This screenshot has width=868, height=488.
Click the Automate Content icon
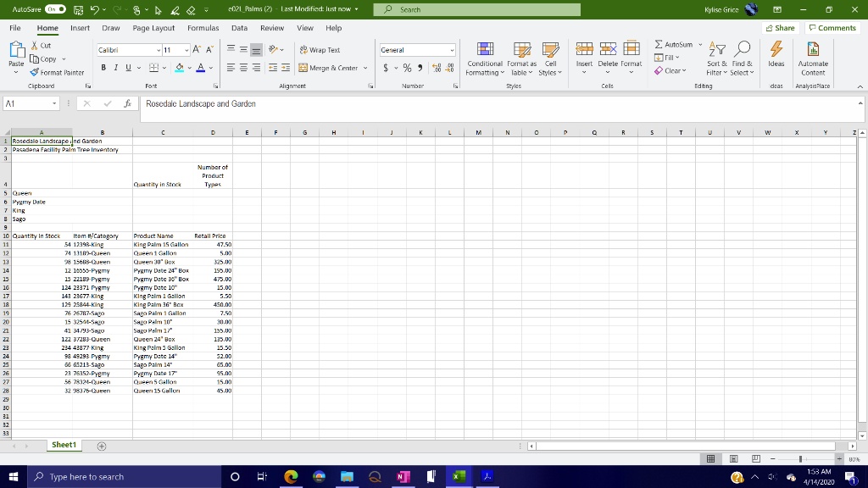tap(813, 50)
